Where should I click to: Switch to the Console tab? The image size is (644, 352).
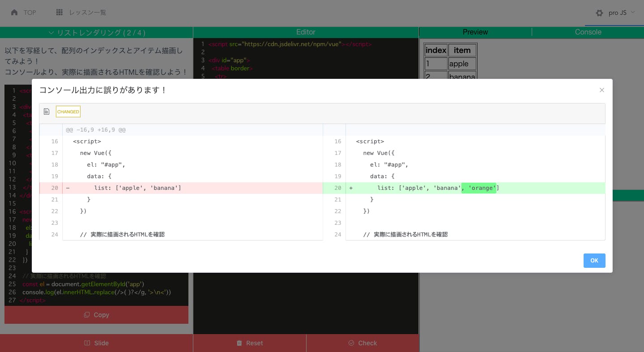click(x=588, y=32)
